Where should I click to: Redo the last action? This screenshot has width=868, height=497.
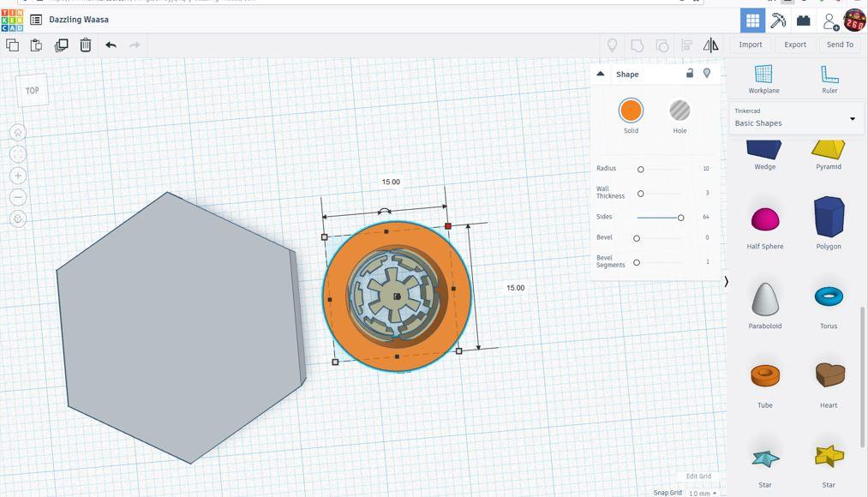(x=135, y=45)
